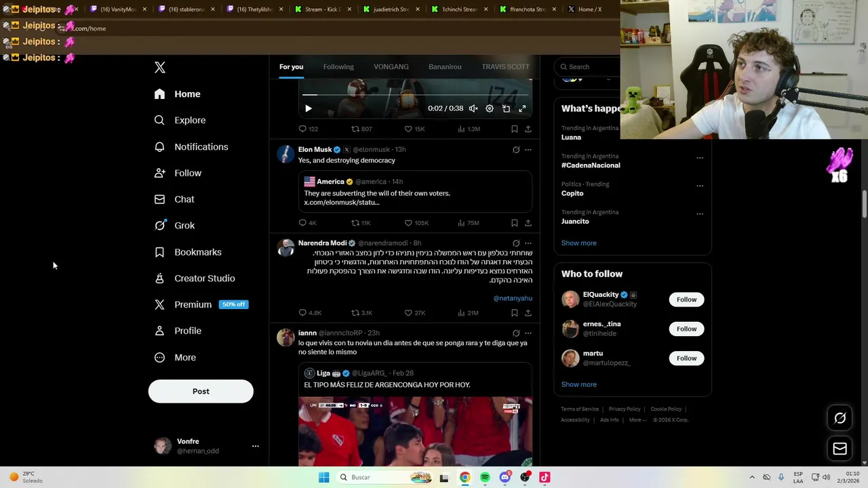Open Windows Start menu
This screenshot has height=488, width=868.
(x=324, y=477)
